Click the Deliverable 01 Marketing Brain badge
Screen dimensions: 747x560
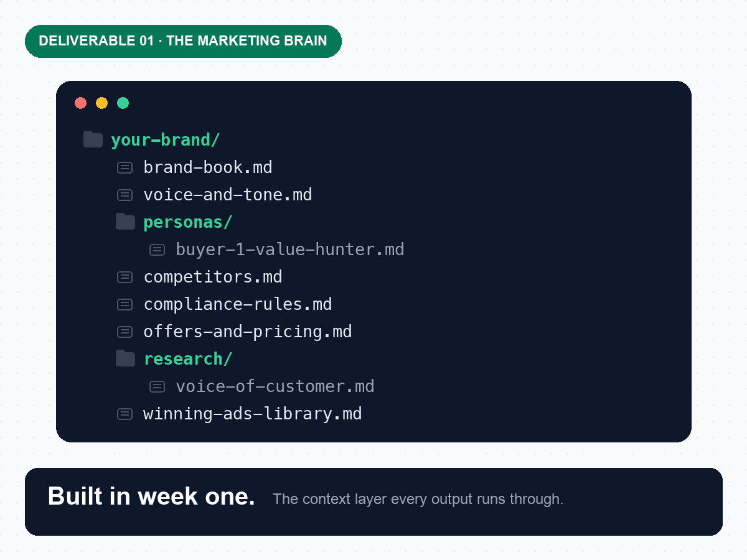click(183, 41)
